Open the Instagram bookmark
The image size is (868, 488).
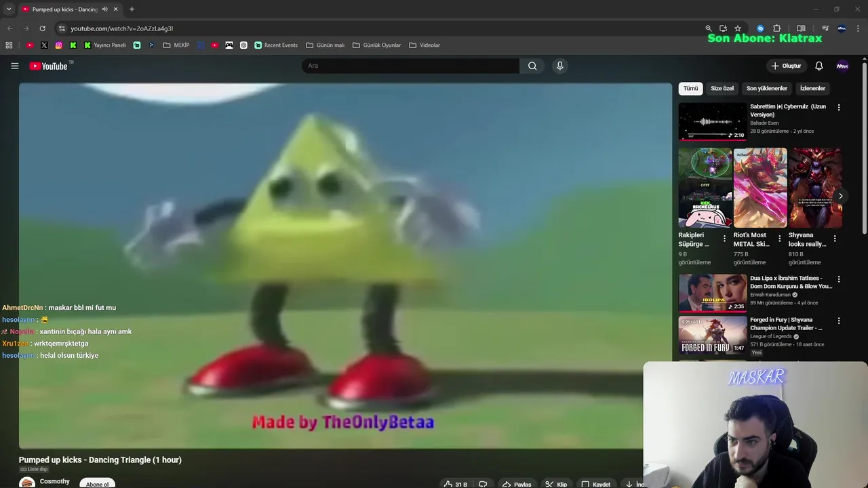59,45
